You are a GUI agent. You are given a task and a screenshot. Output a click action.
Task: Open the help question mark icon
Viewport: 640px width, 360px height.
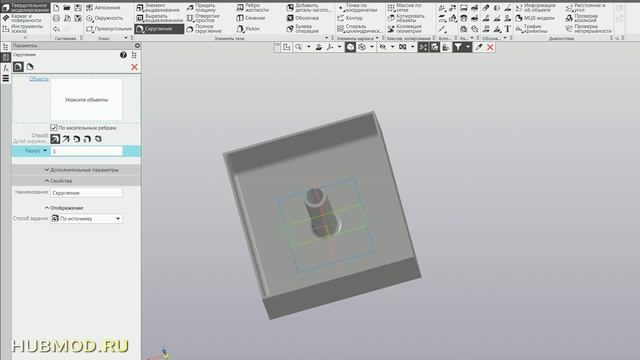[x=123, y=55]
